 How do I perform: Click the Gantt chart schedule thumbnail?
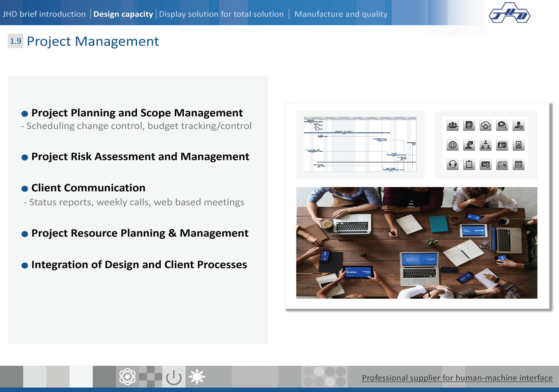click(x=360, y=144)
